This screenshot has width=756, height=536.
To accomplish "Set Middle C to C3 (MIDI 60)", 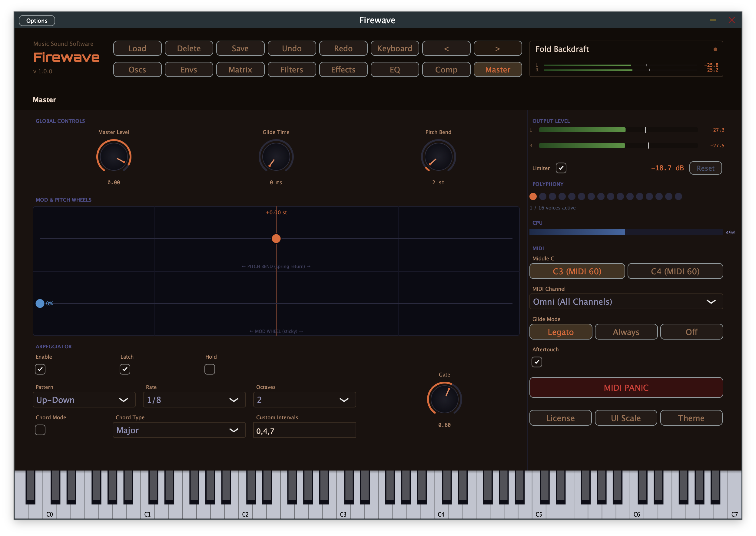I will point(577,271).
